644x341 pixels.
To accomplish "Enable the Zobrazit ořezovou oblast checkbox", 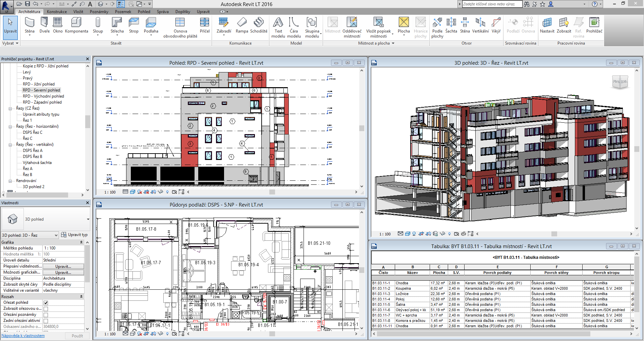I will coord(46,308).
